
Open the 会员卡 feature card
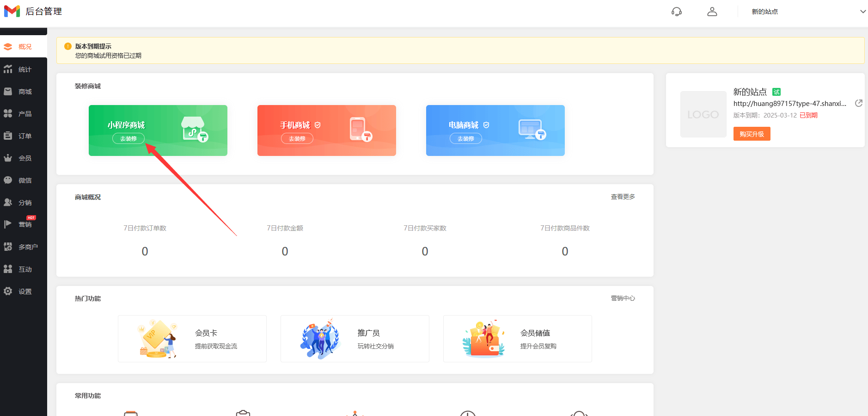pos(192,339)
